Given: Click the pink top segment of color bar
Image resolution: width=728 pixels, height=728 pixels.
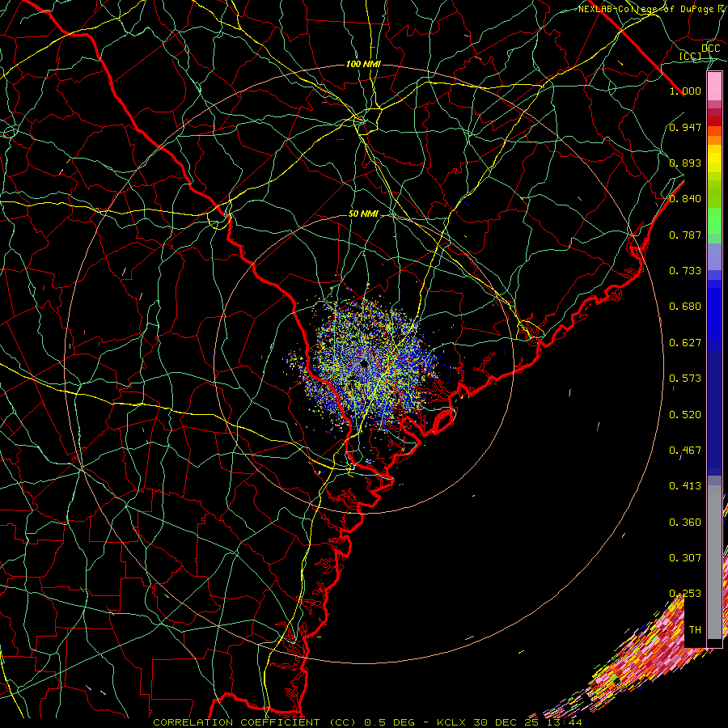Looking at the screenshot, I should (x=714, y=86).
